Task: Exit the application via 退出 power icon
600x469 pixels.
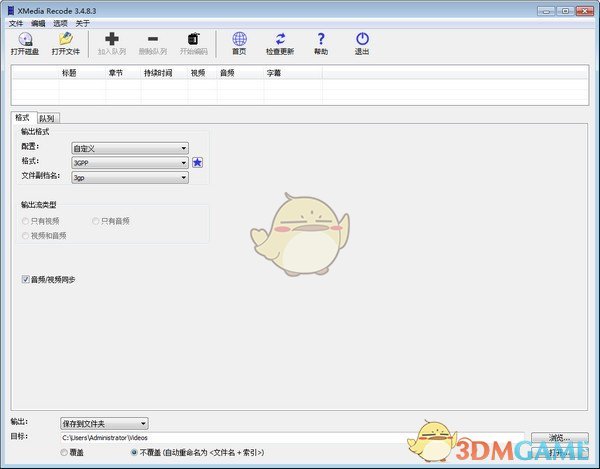Action: point(362,44)
